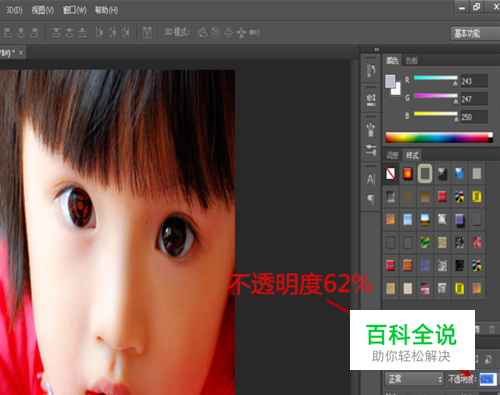Open the Paragraph panel icon
Image resolution: width=500 pixels, height=395 pixels.
(371, 199)
